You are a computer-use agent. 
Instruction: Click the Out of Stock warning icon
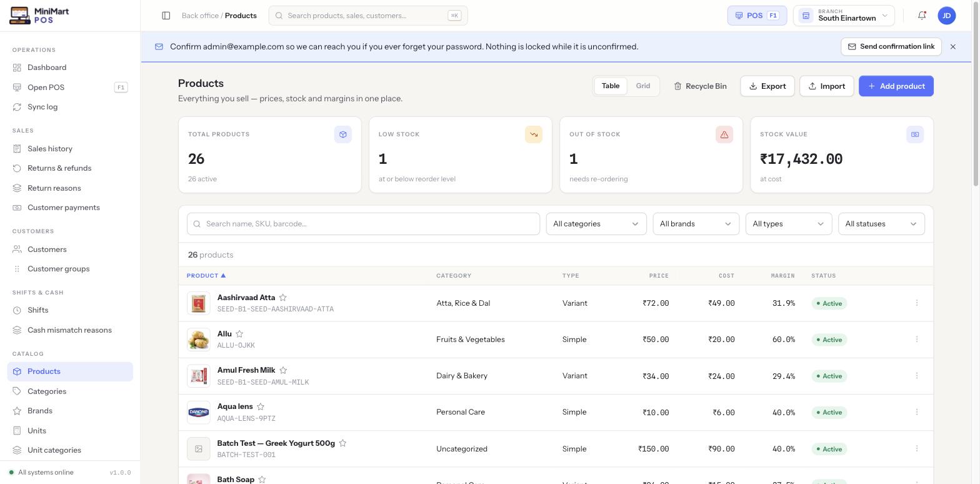point(724,134)
